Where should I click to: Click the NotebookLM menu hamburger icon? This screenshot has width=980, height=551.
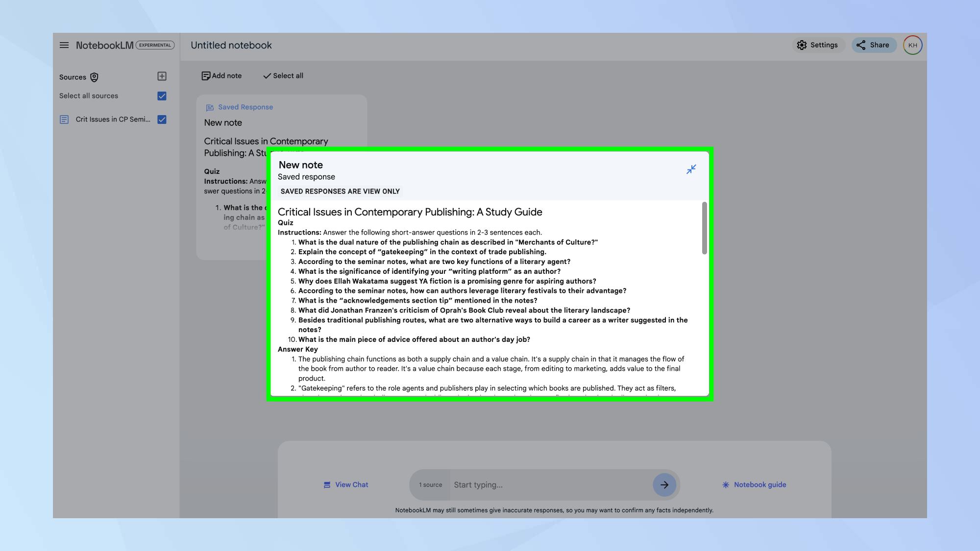point(63,45)
